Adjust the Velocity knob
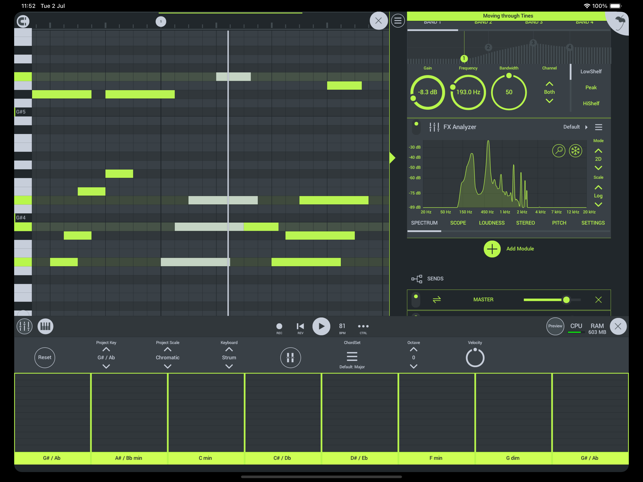The width and height of the screenshot is (643, 482). 475,358
